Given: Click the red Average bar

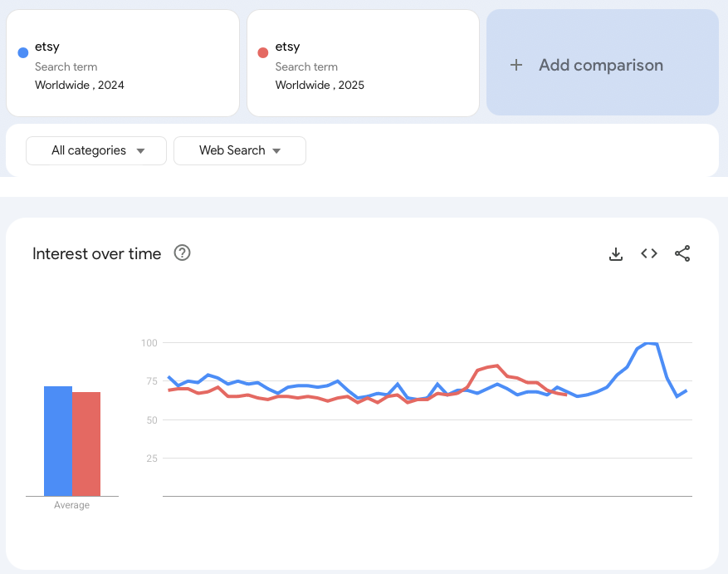Looking at the screenshot, I should click(86, 444).
